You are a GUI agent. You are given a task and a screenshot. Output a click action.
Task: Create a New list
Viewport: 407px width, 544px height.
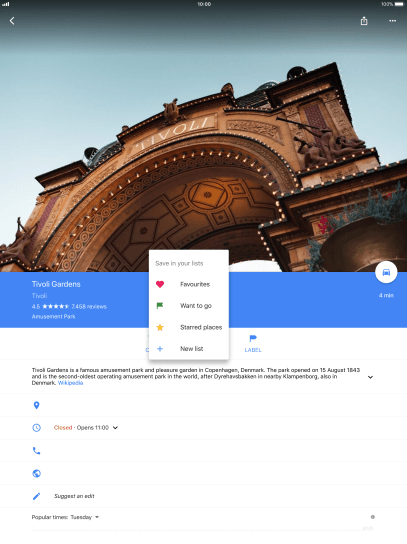click(x=189, y=349)
